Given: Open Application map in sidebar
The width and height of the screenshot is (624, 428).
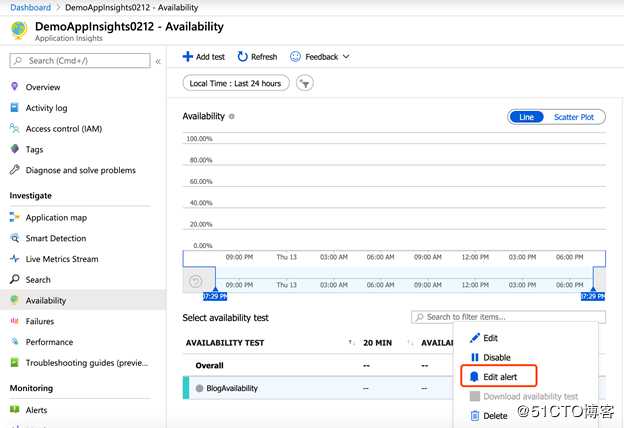Looking at the screenshot, I should point(56,217).
